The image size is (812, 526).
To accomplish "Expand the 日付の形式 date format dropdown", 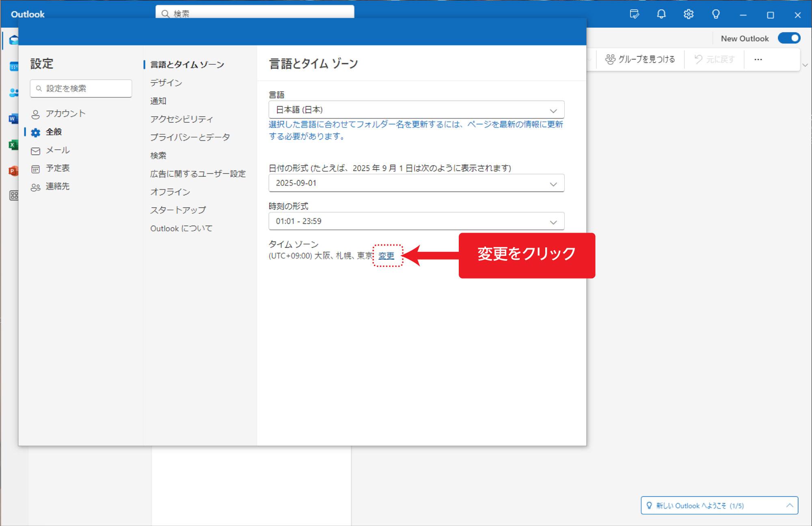I will click(x=416, y=183).
